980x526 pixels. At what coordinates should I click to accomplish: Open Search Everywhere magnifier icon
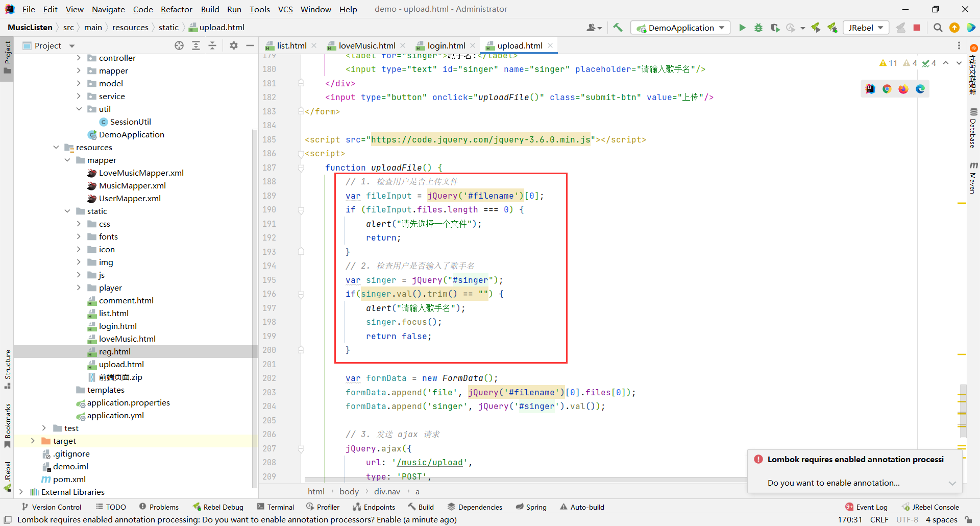938,28
